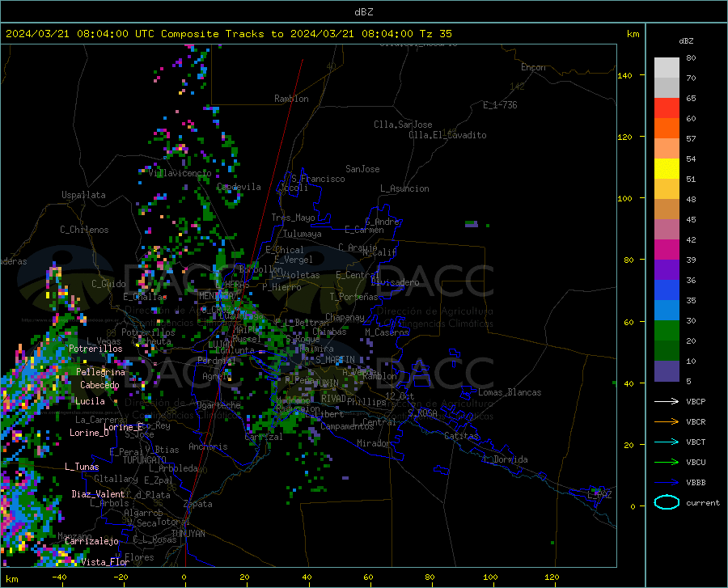Viewport: 728px width, 588px height.
Task: Click the 'Tz 35' value in header
Action: coord(435,34)
